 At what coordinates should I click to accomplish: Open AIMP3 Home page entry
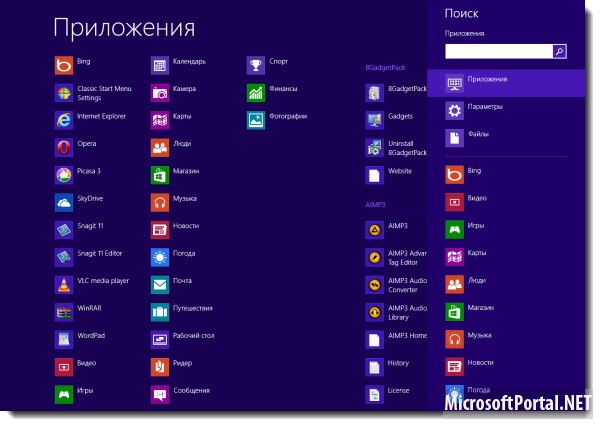coord(396,339)
